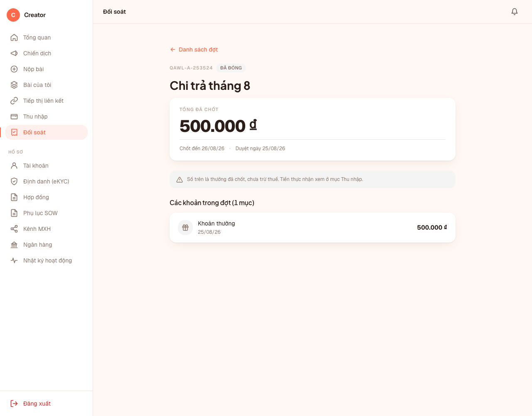Select the Đối soát menu item
This screenshot has height=416, width=532.
tap(47, 132)
